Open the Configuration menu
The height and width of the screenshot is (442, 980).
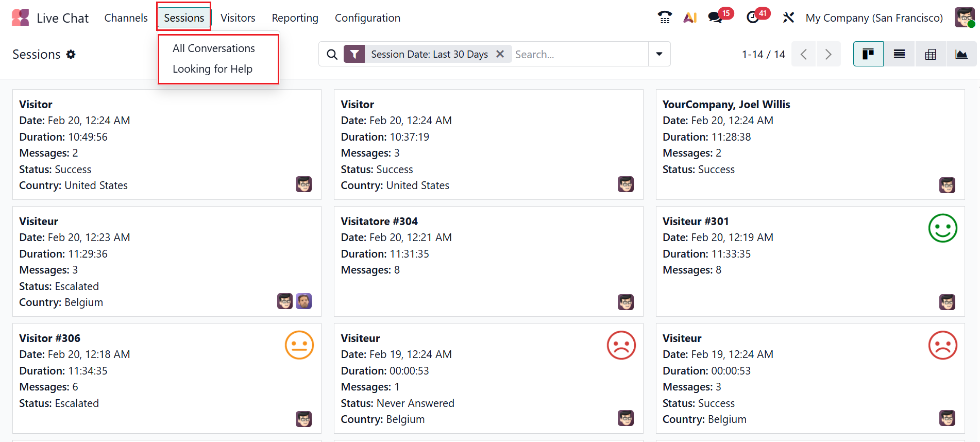[367, 18]
